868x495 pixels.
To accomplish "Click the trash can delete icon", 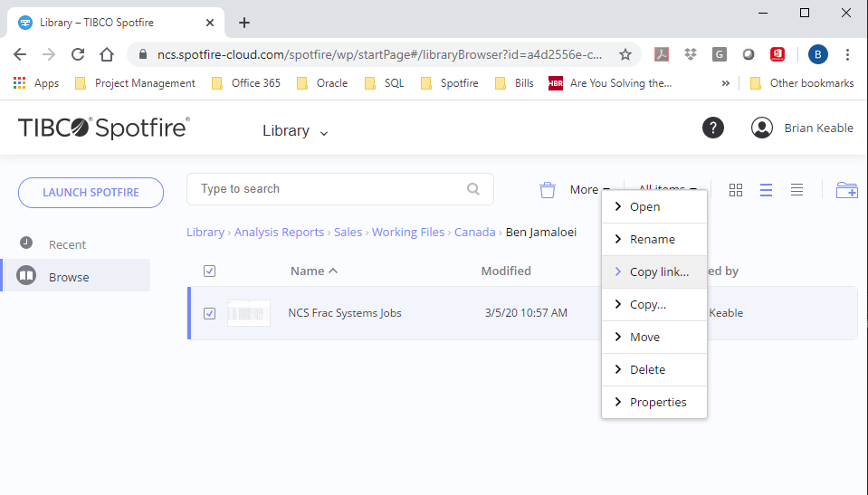I will click(547, 190).
